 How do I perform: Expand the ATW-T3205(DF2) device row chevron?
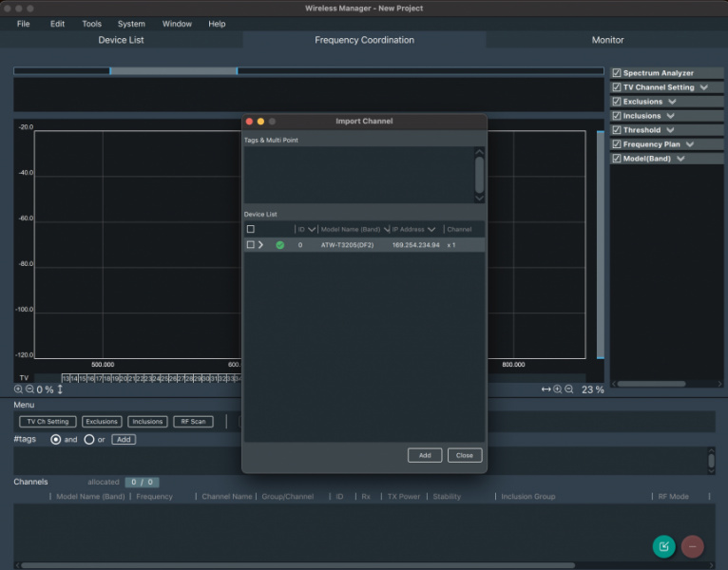(261, 245)
